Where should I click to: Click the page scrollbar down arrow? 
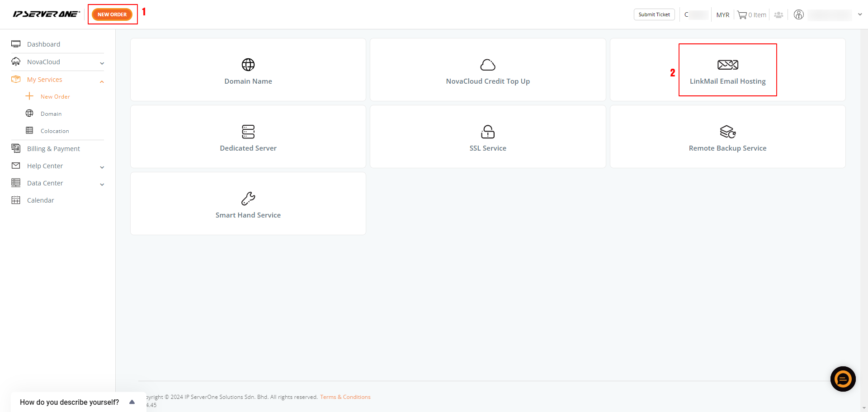click(864, 408)
